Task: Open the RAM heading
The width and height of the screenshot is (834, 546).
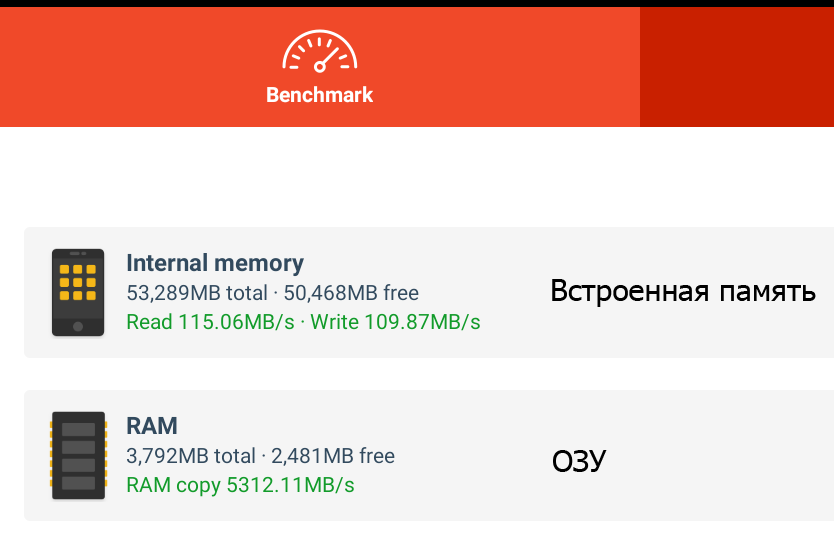Action: click(152, 425)
